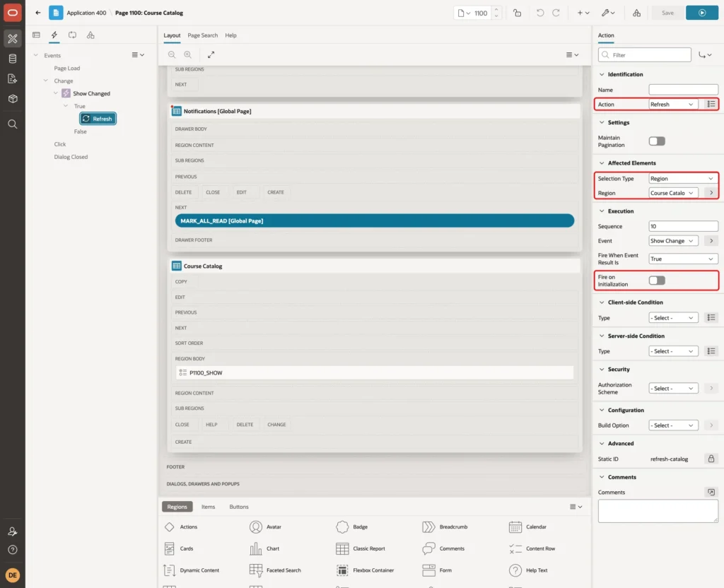Open the Oracle APEX home logo
724x588 pixels.
pyautogui.click(x=13, y=13)
